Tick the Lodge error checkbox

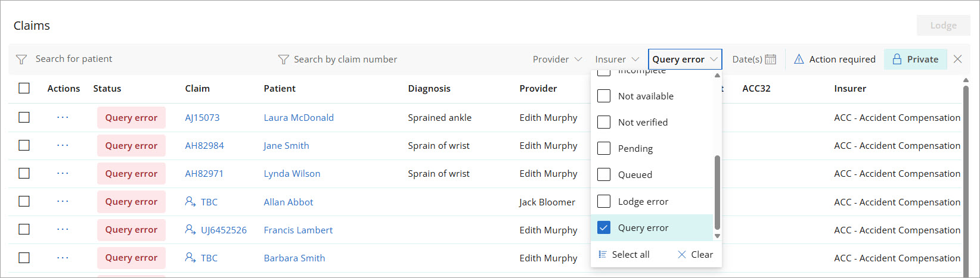click(604, 201)
